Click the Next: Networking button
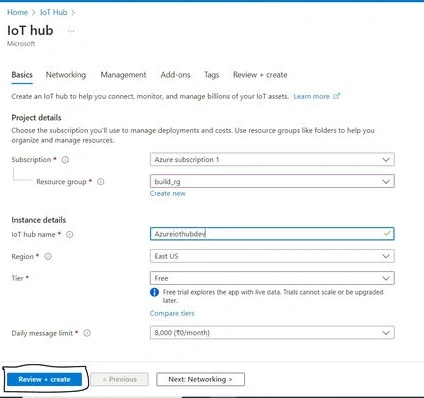 coord(200,379)
